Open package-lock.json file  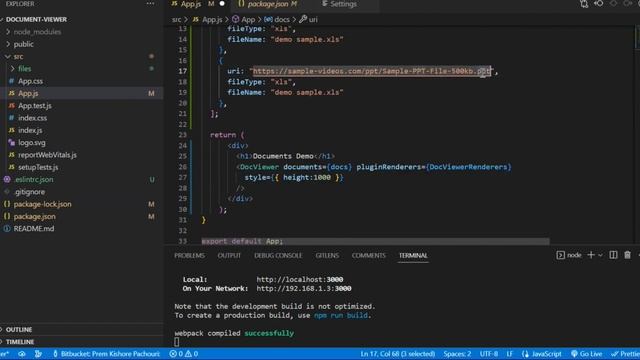tap(42, 204)
